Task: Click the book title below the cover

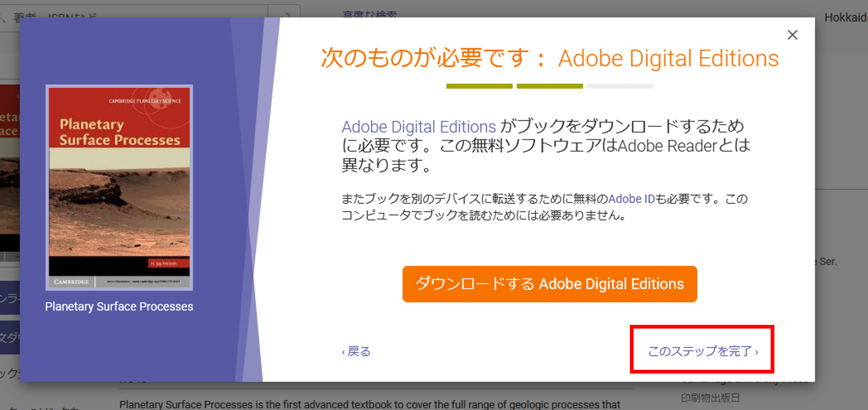Action: (x=119, y=307)
